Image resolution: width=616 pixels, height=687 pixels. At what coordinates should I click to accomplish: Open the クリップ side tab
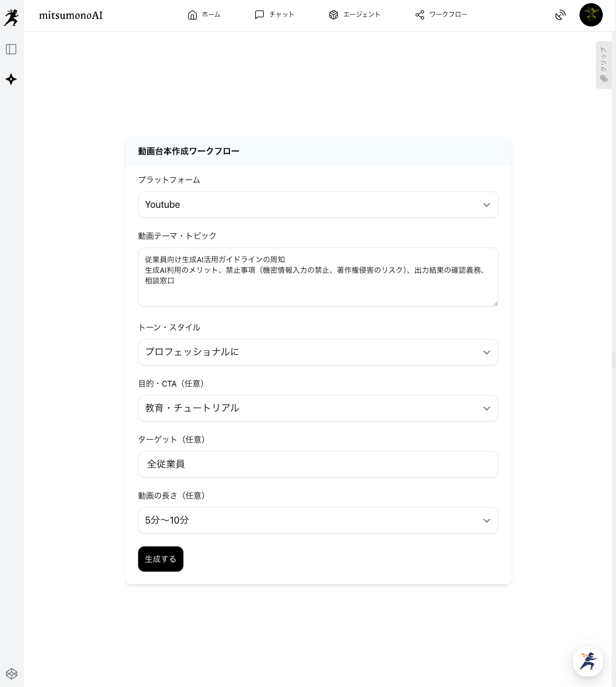[603, 65]
